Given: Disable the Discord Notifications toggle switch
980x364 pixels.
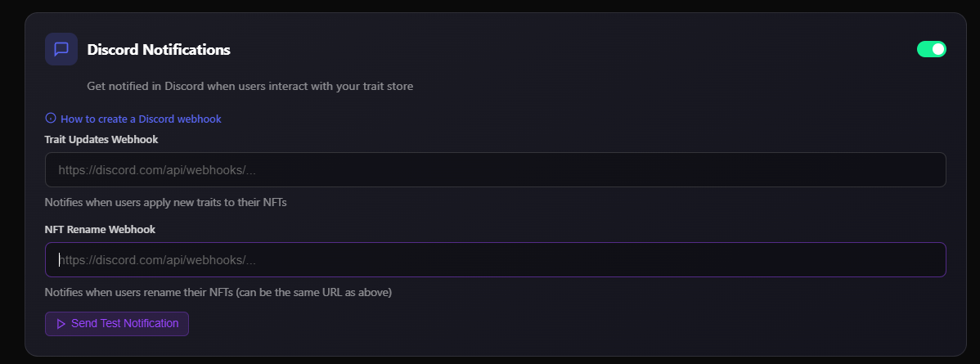Looking at the screenshot, I should [x=931, y=49].
